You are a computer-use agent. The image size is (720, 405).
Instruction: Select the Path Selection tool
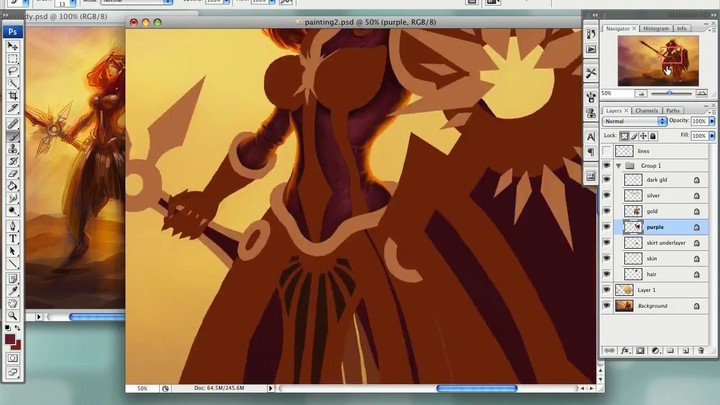(12, 251)
